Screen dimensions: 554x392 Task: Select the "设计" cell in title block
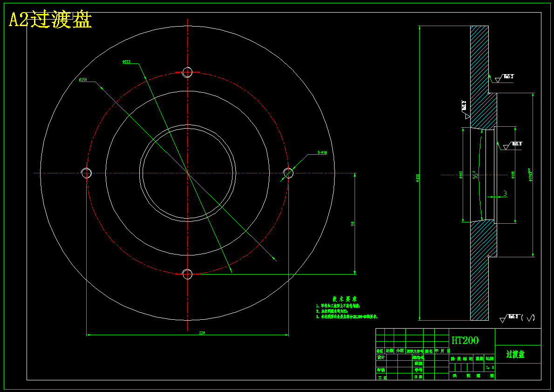tap(381, 358)
